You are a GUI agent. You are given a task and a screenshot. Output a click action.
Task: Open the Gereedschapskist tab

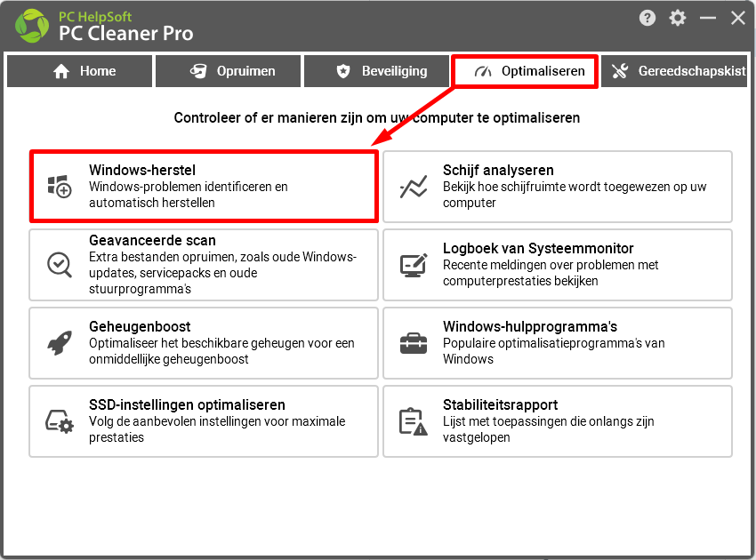(x=674, y=71)
